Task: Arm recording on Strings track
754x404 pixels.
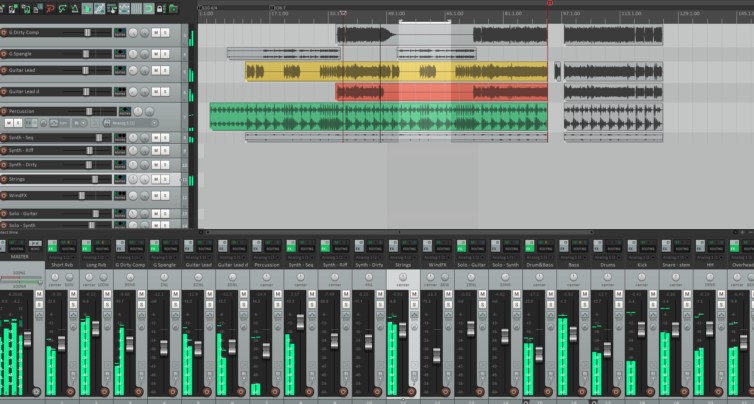Action: pos(3,179)
